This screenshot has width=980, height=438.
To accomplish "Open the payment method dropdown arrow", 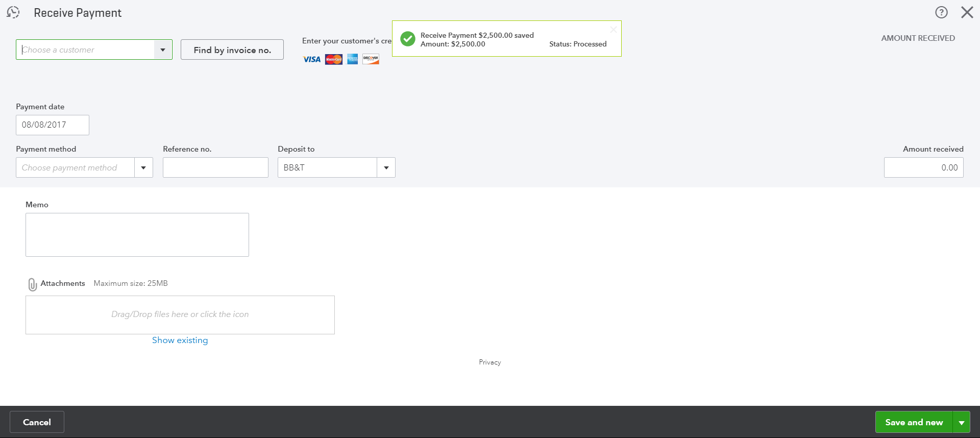I will click(143, 168).
